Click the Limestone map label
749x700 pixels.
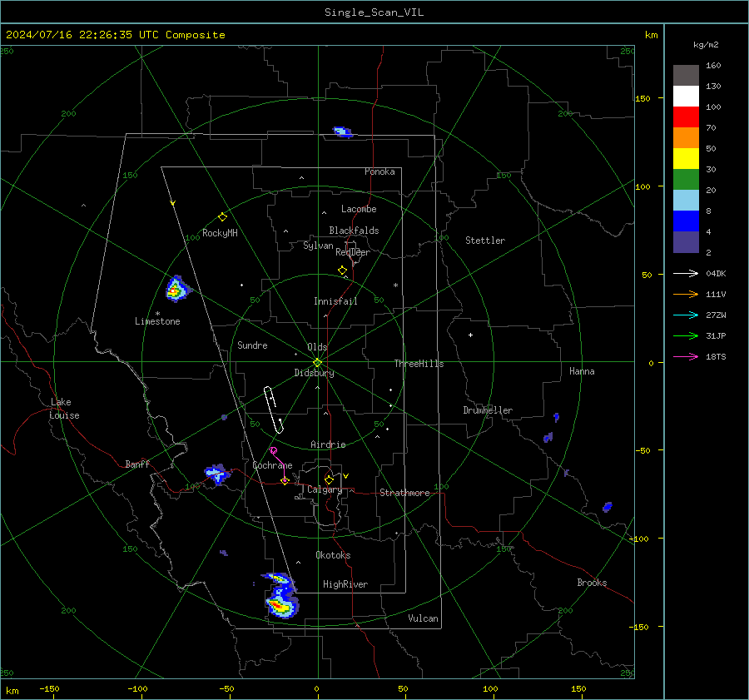coord(157,321)
